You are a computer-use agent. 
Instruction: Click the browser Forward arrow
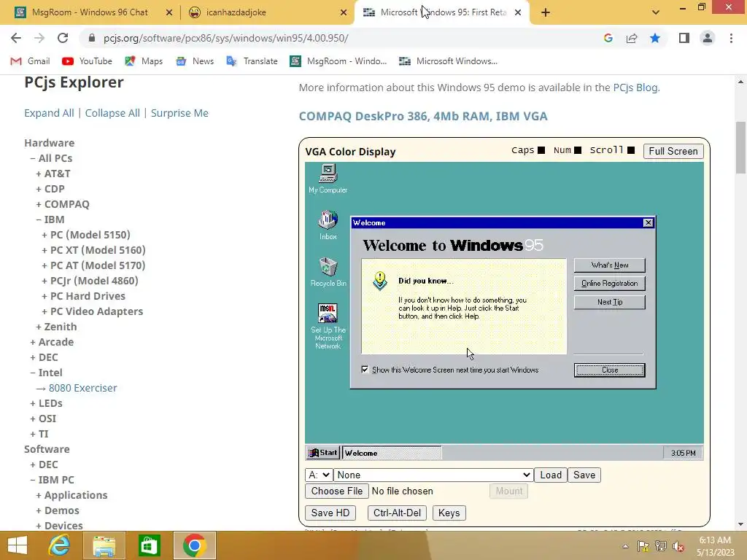(x=39, y=38)
